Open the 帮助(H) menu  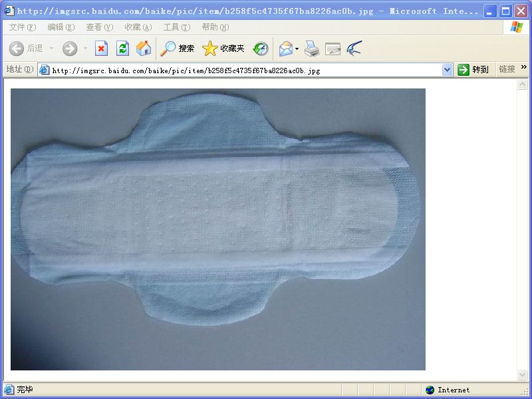click(x=215, y=27)
